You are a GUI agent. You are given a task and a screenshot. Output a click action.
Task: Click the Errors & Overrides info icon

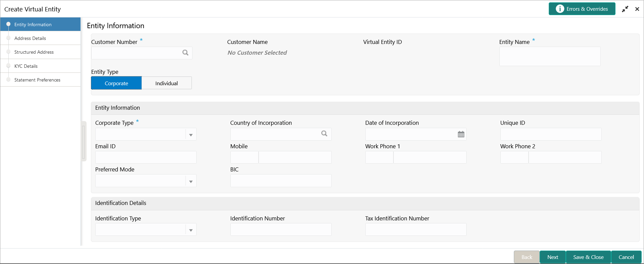[559, 9]
